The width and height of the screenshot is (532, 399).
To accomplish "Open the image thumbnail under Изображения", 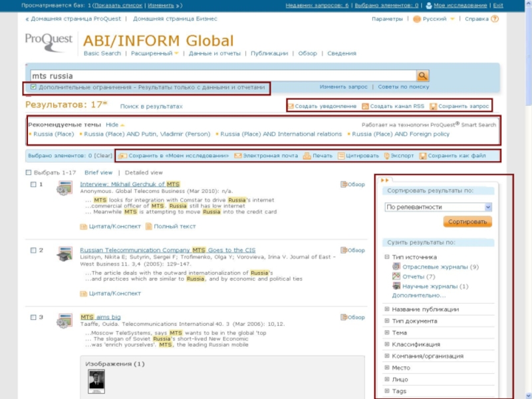I will click(96, 381).
